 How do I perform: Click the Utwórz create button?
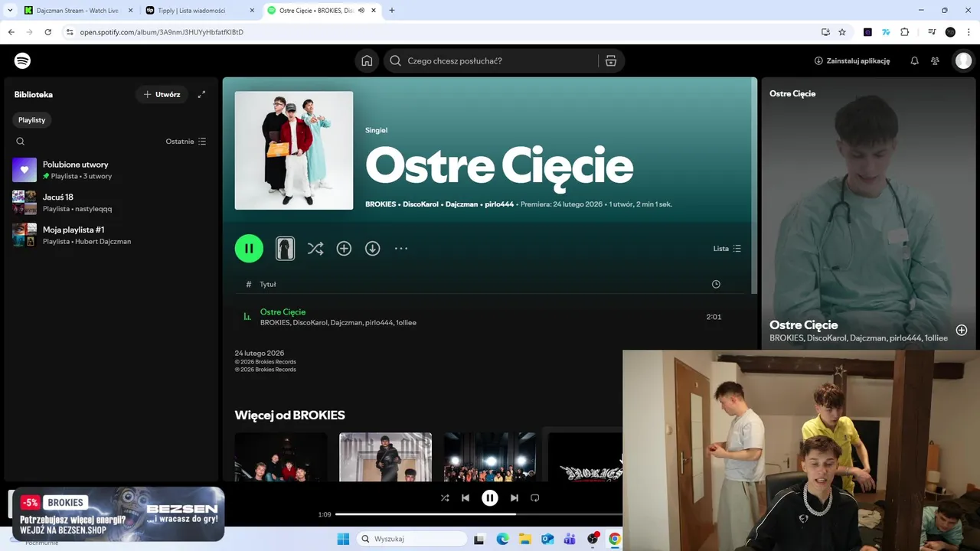pyautogui.click(x=162, y=94)
